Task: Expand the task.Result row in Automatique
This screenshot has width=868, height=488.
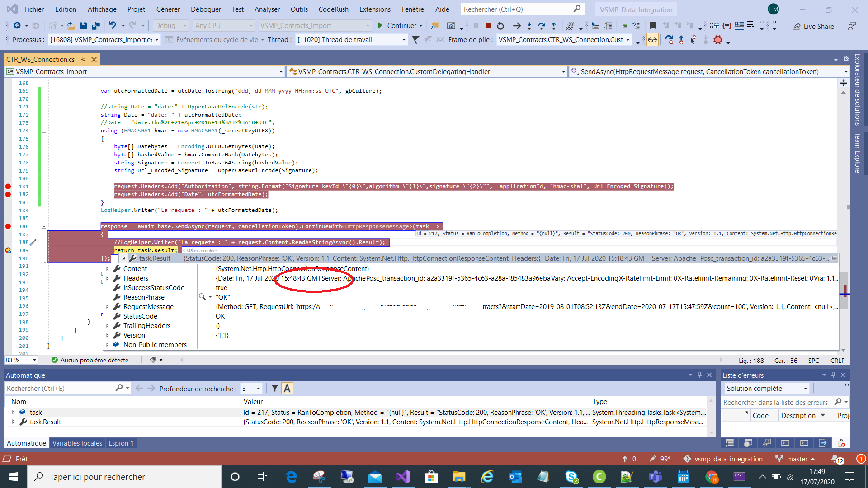Action: (x=14, y=422)
